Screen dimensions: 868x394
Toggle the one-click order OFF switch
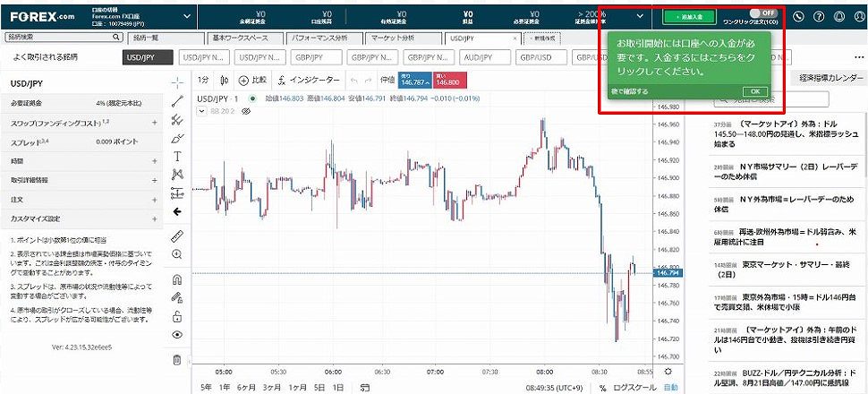coord(764,13)
